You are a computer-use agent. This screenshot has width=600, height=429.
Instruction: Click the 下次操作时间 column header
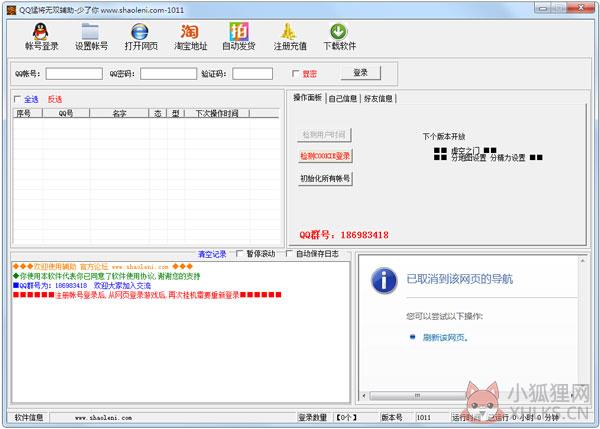pyautogui.click(x=217, y=113)
